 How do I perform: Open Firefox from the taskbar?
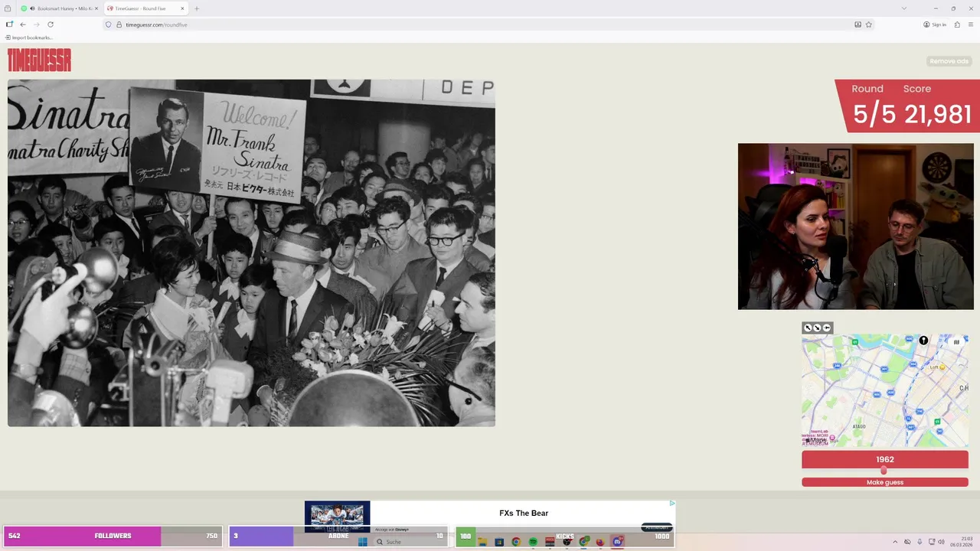coord(599,542)
